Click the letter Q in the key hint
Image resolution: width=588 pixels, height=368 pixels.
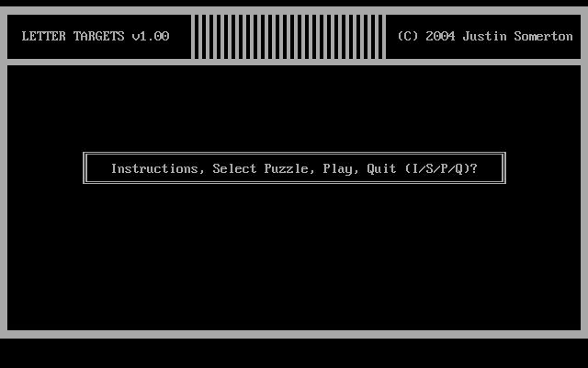tap(459, 168)
